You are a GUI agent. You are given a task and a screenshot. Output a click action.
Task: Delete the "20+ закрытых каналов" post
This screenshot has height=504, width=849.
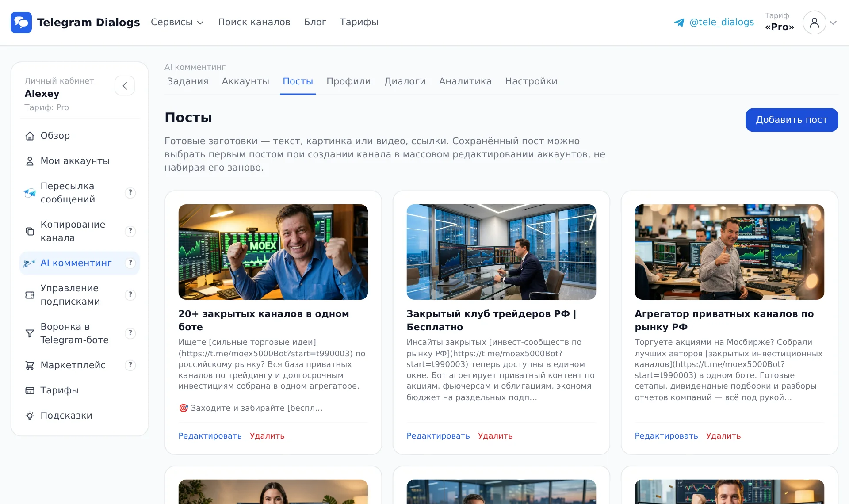pyautogui.click(x=267, y=436)
